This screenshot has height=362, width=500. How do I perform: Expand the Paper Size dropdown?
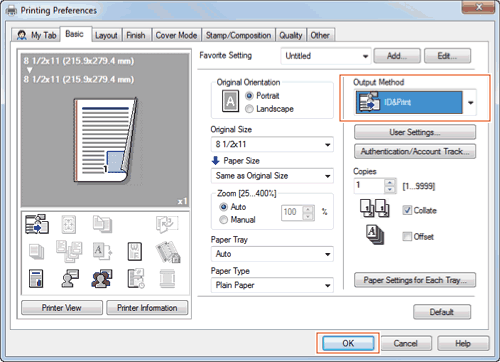point(272,176)
